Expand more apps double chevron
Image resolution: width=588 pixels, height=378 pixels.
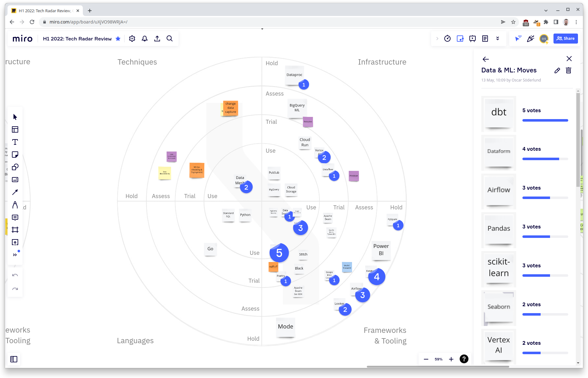pos(498,39)
